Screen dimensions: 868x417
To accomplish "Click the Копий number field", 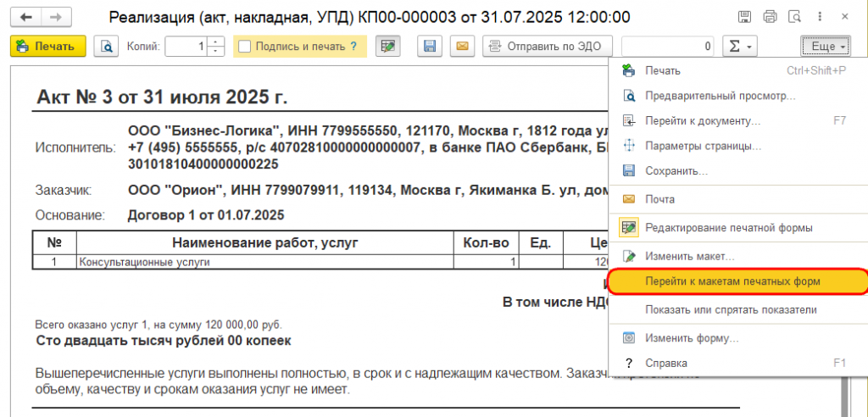I will [x=186, y=47].
